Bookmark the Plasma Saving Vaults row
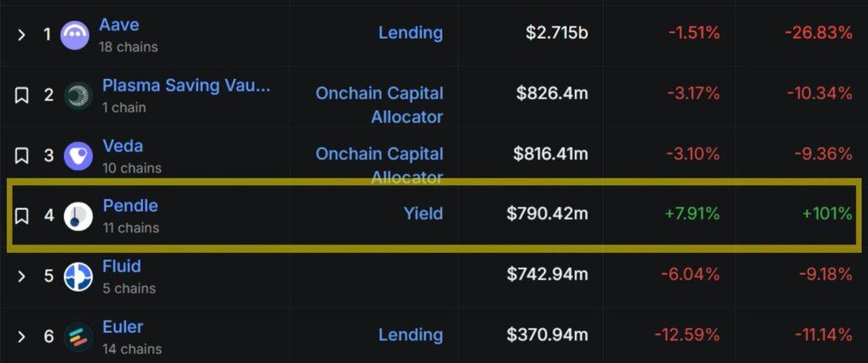 coord(22,96)
